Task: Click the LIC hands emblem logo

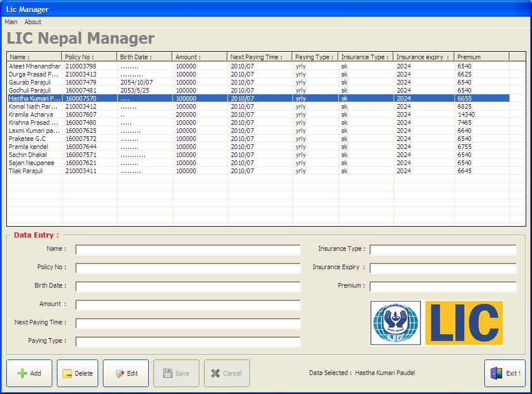Action: pos(396,323)
